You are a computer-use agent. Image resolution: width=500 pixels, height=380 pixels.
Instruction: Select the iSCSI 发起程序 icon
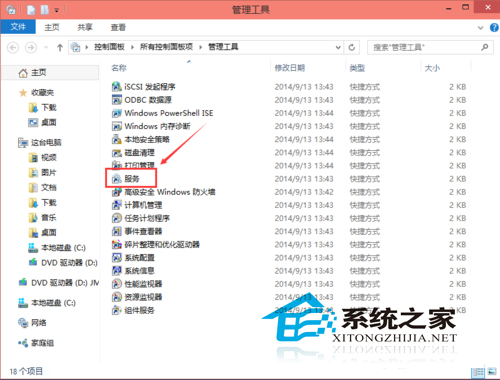coord(116,87)
